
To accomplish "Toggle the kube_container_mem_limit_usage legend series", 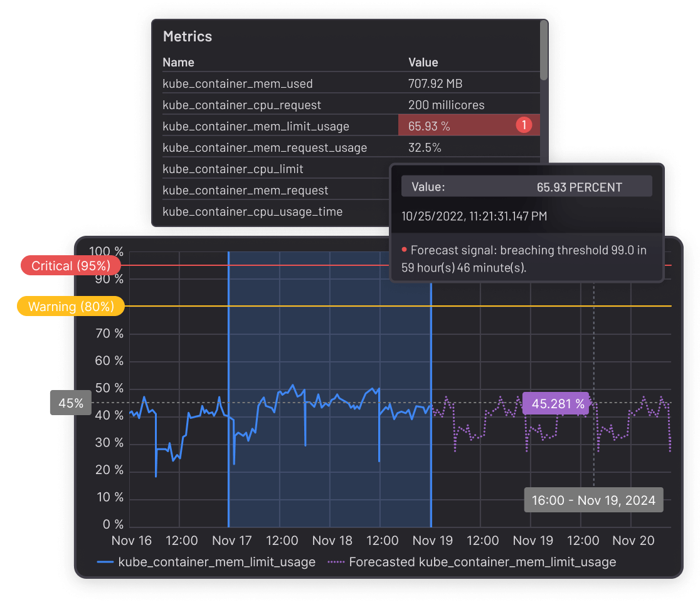I will point(206,562).
